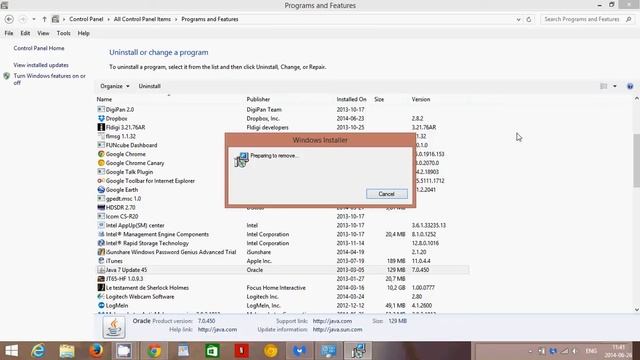Click the vertical scrollbar thumb

636,160
